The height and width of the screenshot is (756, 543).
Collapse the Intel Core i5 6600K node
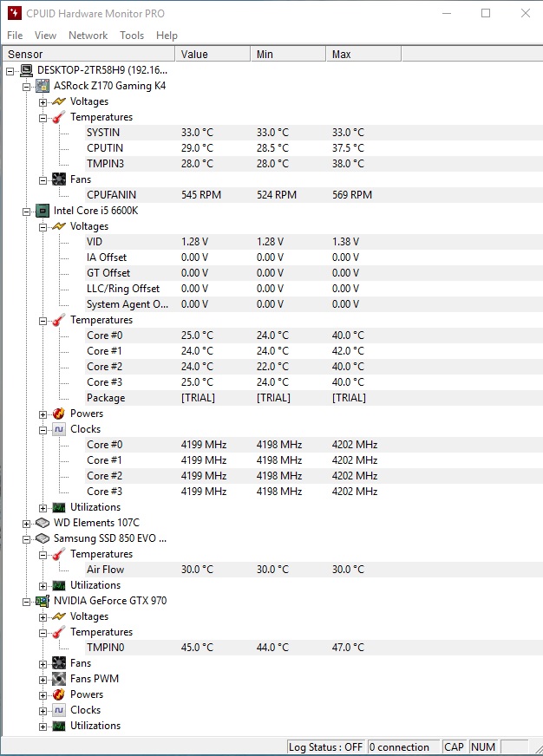[27, 212]
